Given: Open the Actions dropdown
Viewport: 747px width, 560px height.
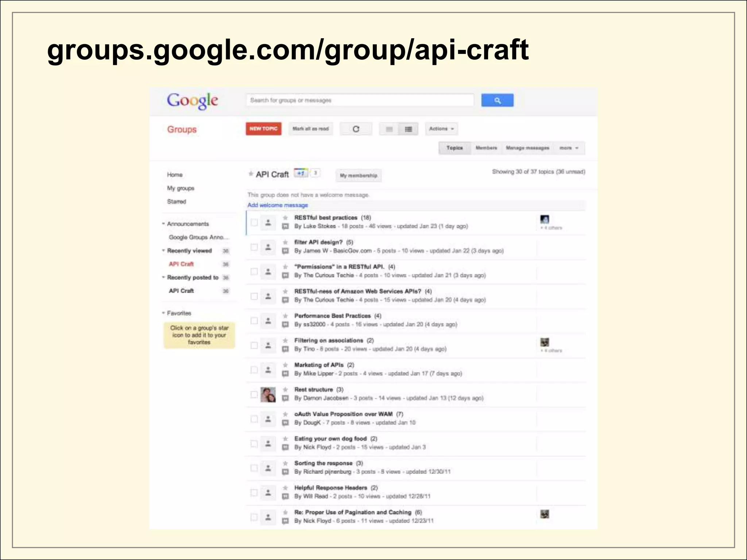Looking at the screenshot, I should point(441,129).
